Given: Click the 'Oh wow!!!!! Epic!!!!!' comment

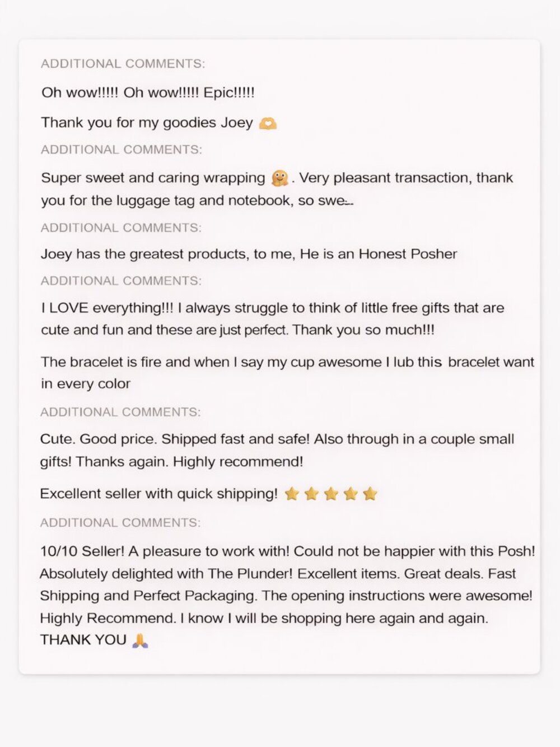Looking at the screenshot, I should 148,92.
